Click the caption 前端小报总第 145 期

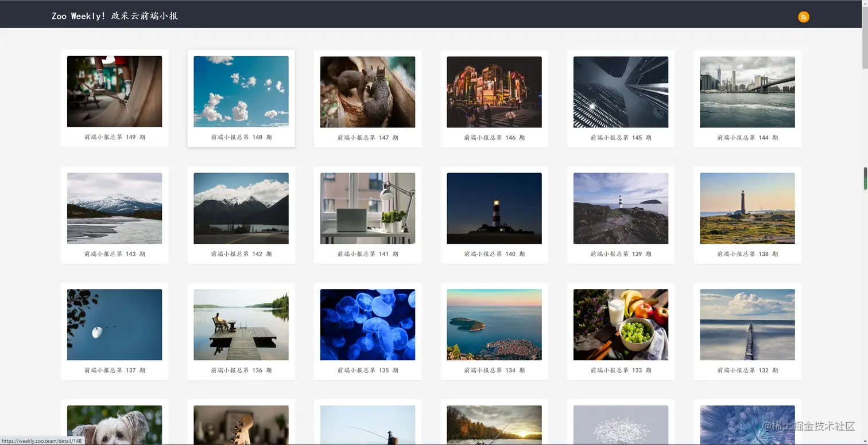(x=621, y=138)
